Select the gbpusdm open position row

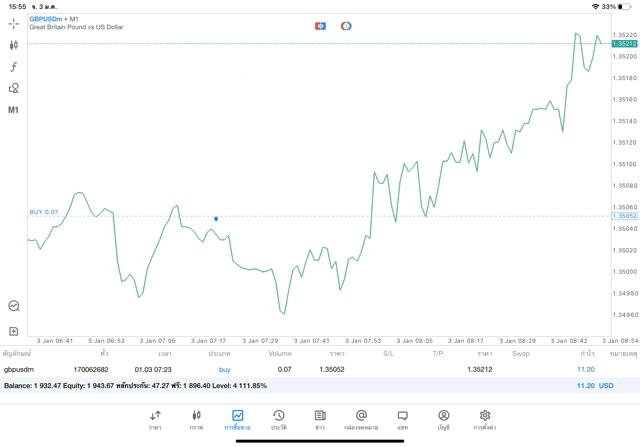(300, 370)
